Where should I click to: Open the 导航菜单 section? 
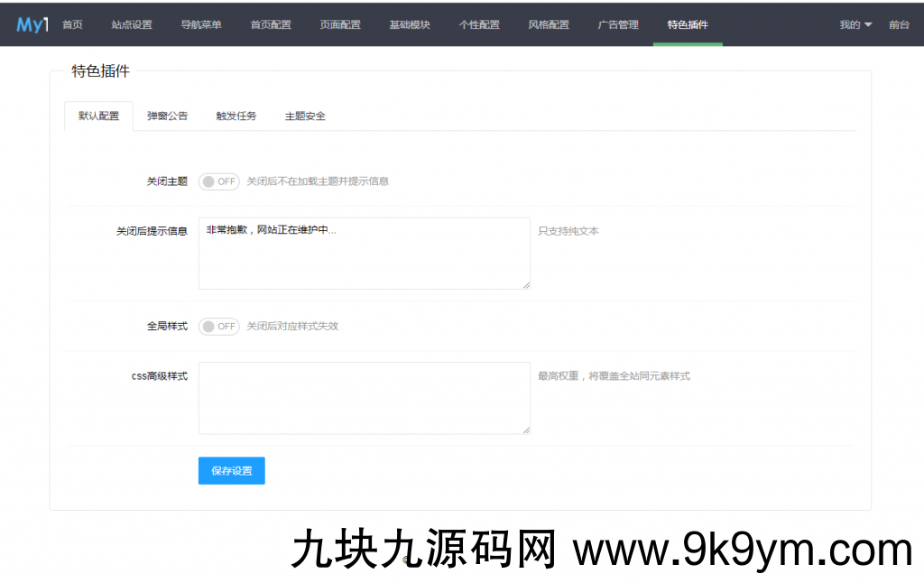pos(201,24)
